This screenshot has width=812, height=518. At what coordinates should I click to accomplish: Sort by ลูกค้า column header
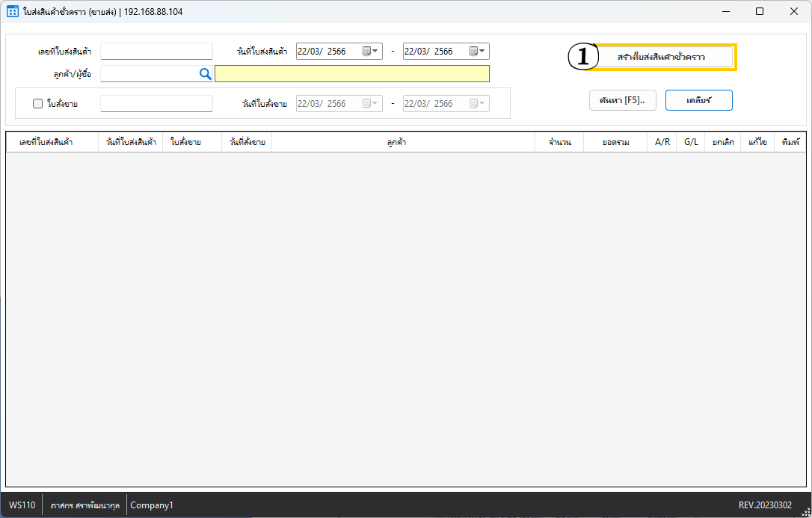point(402,142)
